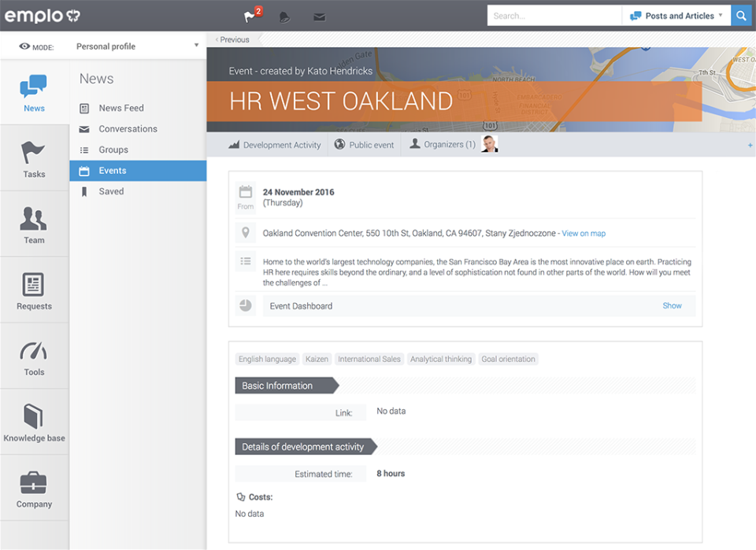Click the organizer's profile avatar
This screenshot has height=550, width=756.
[489, 144]
